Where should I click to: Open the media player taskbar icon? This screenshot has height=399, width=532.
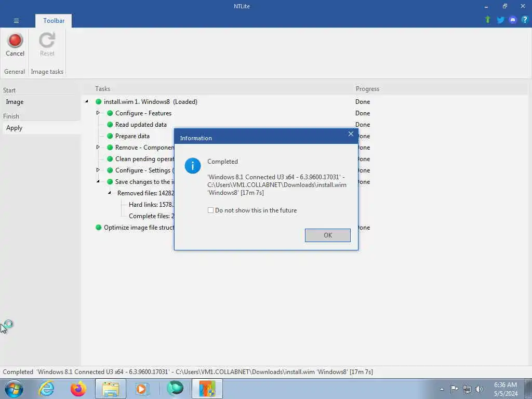[142, 389]
